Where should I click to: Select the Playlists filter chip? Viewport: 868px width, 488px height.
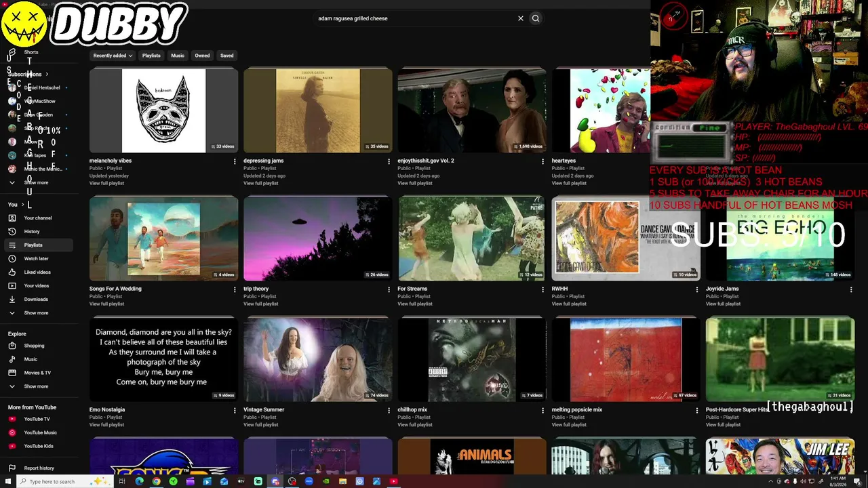click(x=151, y=56)
